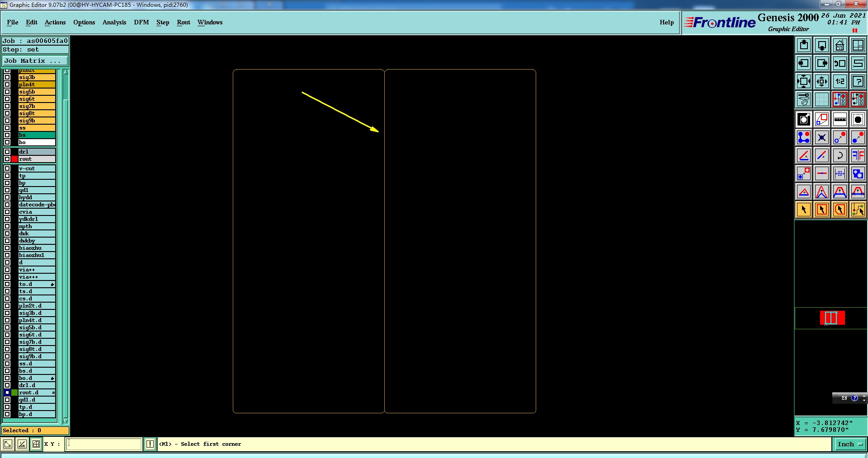Click the black octagon in dashed box icon
This screenshot has height=458, width=868.
tap(858, 120)
